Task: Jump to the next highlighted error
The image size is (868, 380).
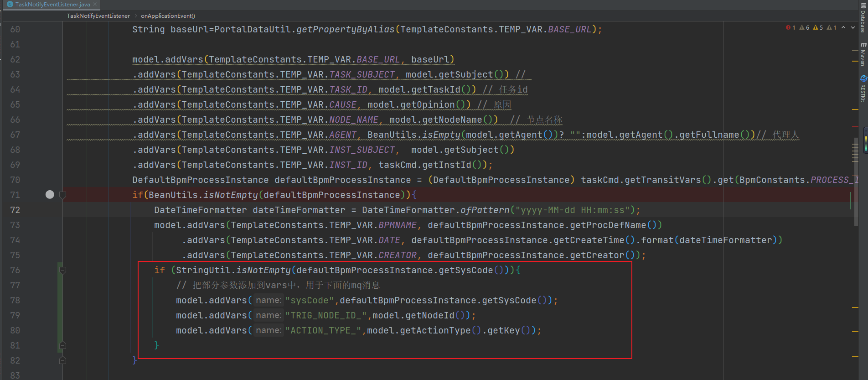Action: (853, 28)
